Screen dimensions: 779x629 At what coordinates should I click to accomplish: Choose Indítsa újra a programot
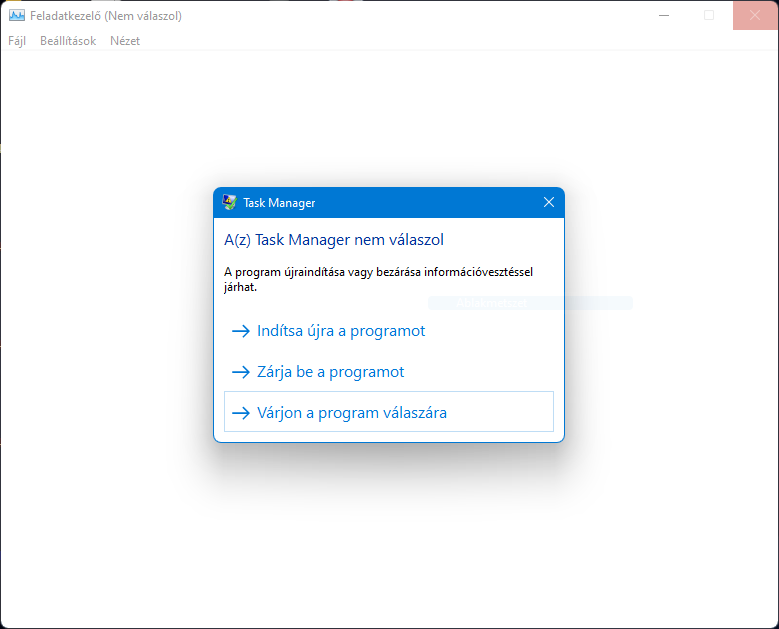pos(389,331)
